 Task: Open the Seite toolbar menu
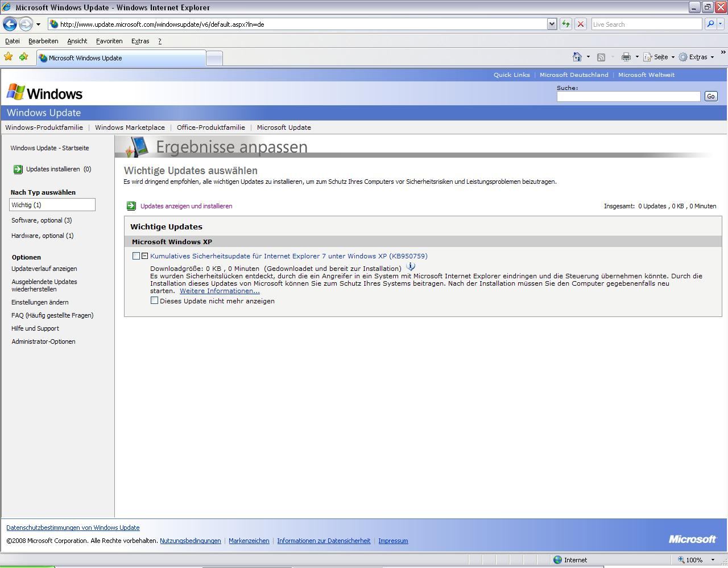[x=659, y=57]
